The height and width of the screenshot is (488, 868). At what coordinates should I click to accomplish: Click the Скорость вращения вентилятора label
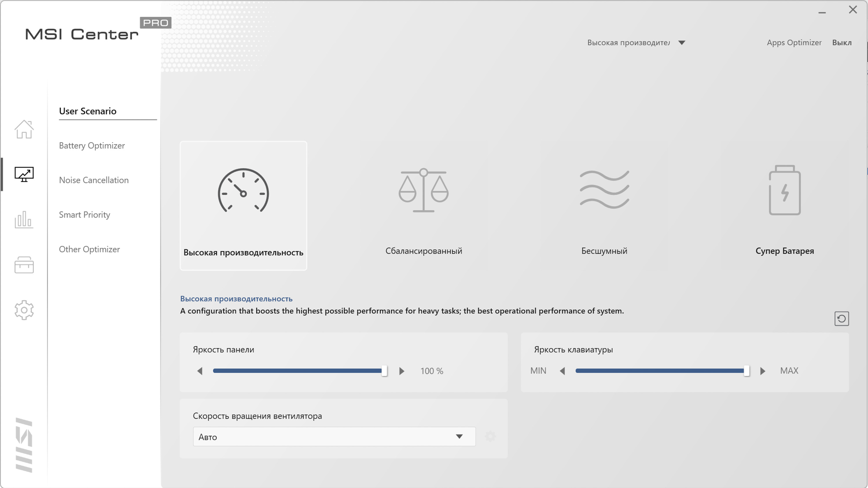coord(258,416)
